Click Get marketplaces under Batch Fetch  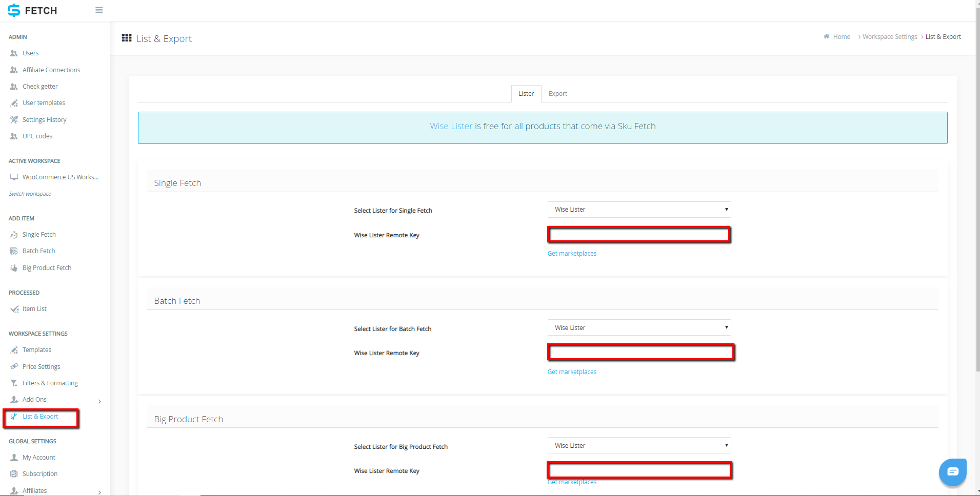click(x=572, y=372)
